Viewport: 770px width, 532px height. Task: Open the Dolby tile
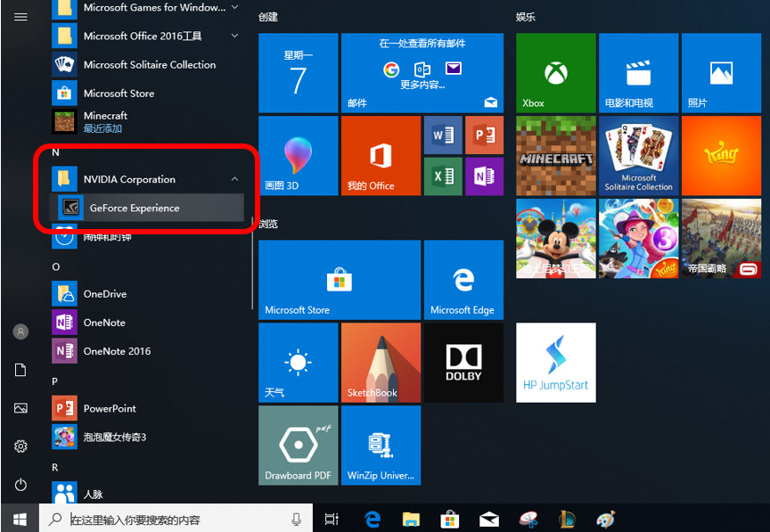tap(463, 362)
